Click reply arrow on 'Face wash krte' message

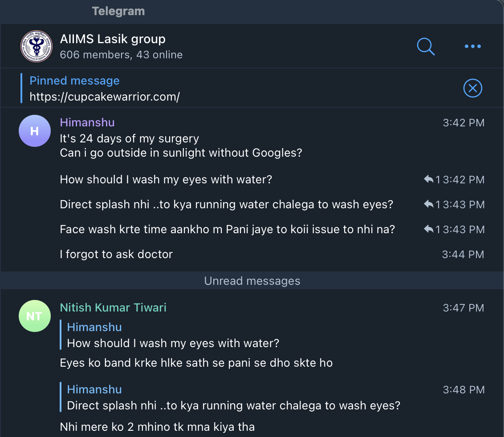pyautogui.click(x=429, y=229)
